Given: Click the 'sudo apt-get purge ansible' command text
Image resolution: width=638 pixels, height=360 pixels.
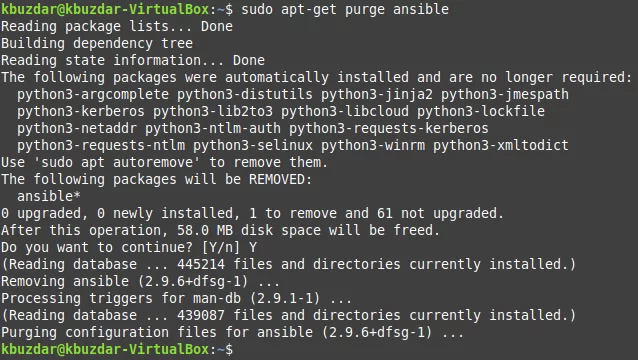Looking at the screenshot, I should (345, 9).
